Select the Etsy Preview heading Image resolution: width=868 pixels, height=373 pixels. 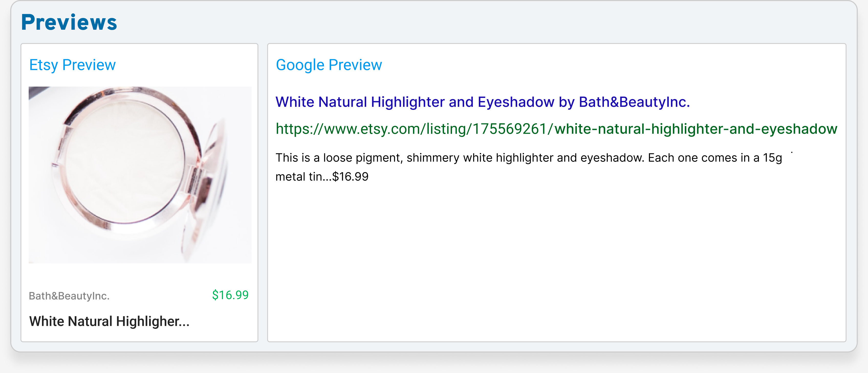[72, 65]
